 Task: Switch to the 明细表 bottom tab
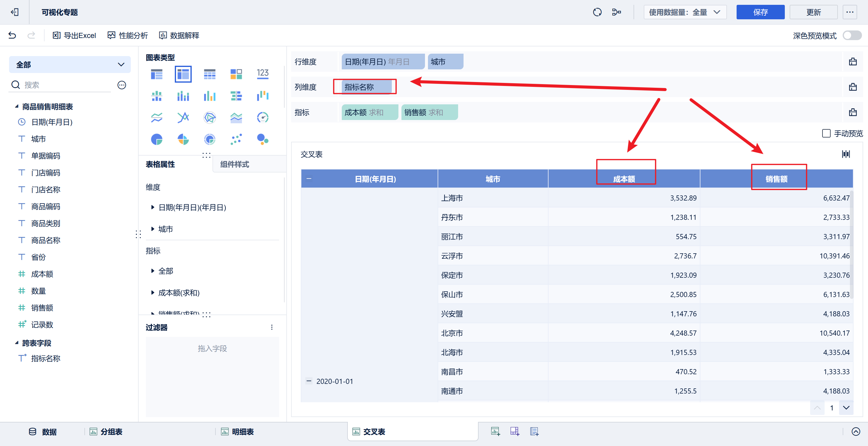click(242, 432)
